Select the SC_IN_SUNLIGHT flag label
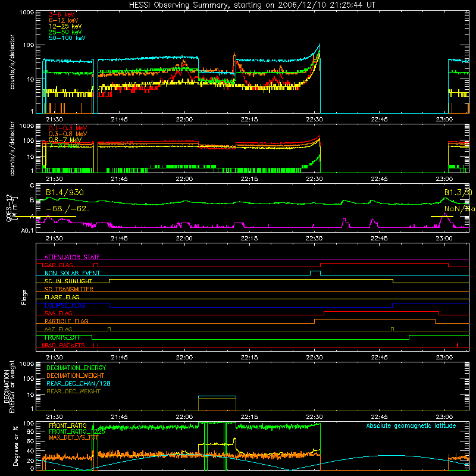 pos(68,281)
